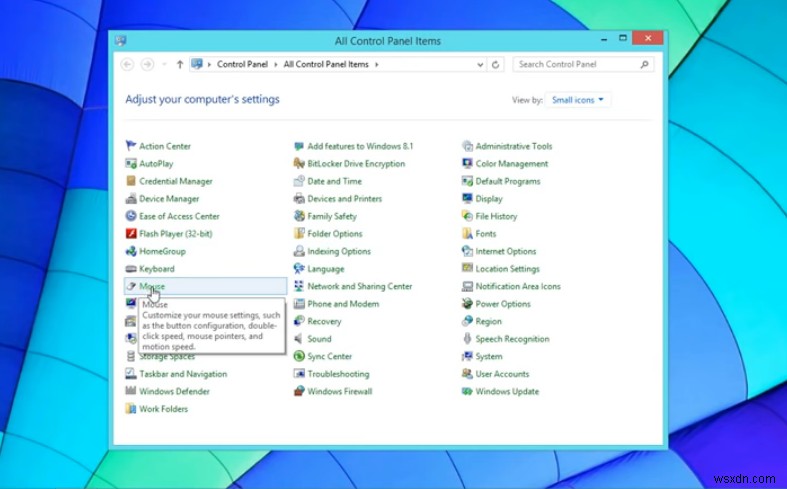The height and width of the screenshot is (489, 787).
Task: Click the red Flash Player icon
Action: (130, 233)
